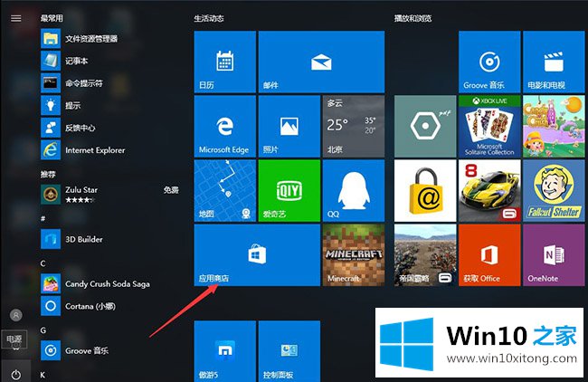588x382 pixels.
Task: Jump via the G letter header
Action: click(43, 330)
